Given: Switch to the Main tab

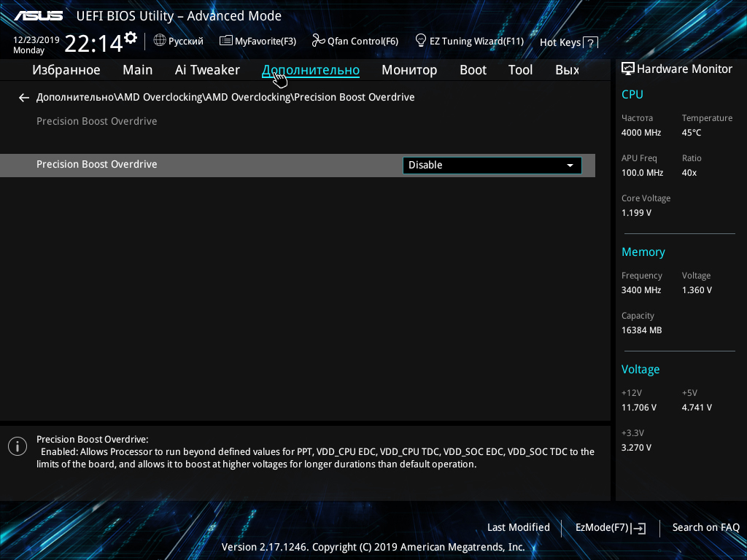Looking at the screenshot, I should tap(138, 70).
